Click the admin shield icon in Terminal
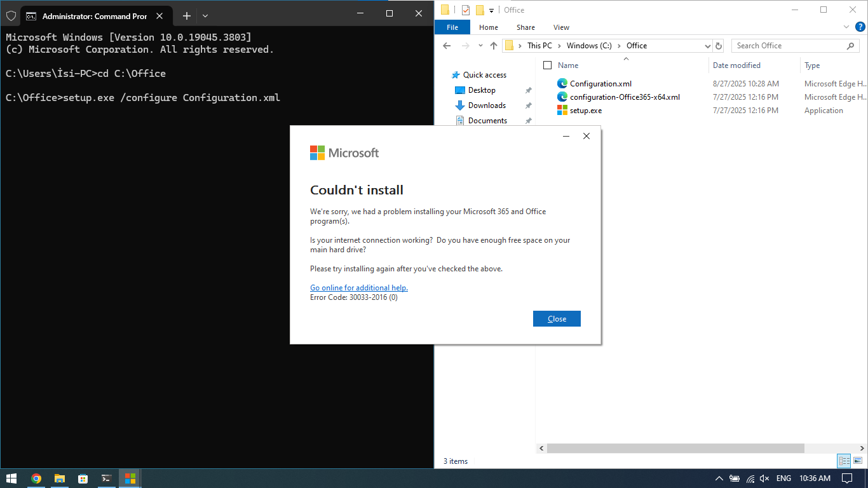Image resolution: width=868 pixels, height=488 pixels. pyautogui.click(x=11, y=16)
